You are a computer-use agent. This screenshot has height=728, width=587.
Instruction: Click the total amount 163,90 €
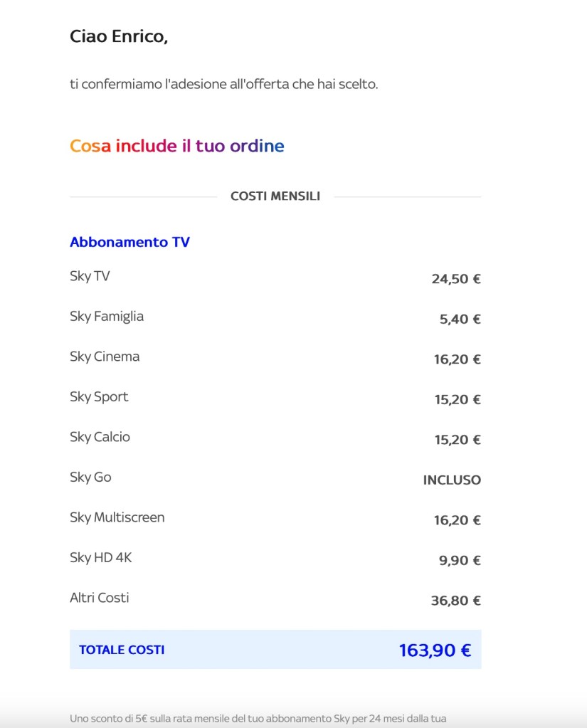pos(435,650)
